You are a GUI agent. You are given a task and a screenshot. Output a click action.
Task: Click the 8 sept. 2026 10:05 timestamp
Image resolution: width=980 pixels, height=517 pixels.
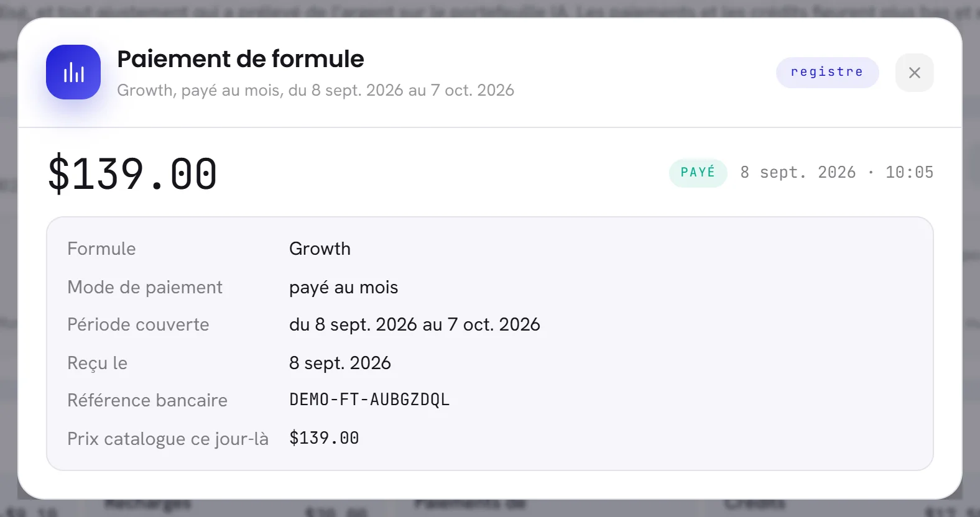(x=836, y=173)
